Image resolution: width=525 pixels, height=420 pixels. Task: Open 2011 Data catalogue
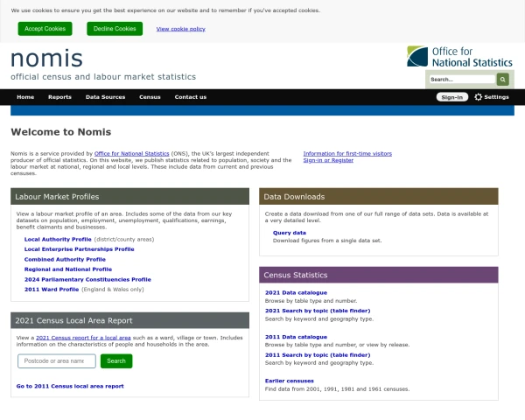point(296,337)
